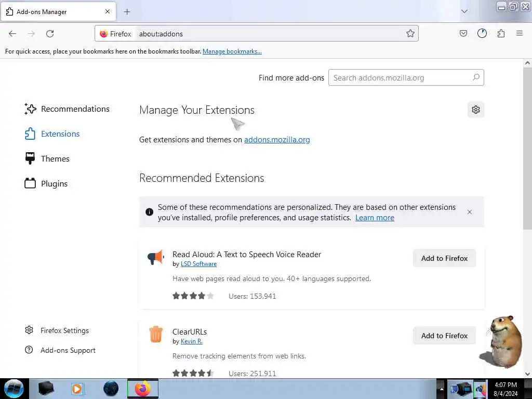Click the circular account icon in the toolbar
This screenshot has height=399, width=532.
(482, 33)
